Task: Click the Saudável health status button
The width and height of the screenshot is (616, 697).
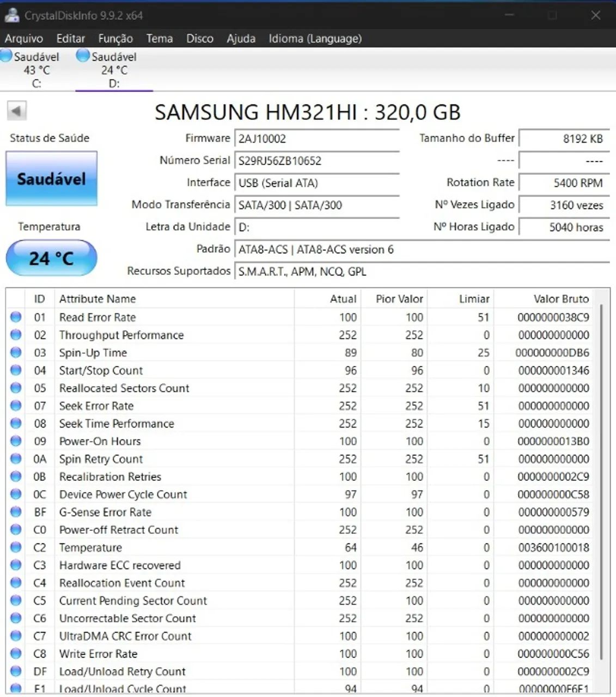Action: [52, 179]
